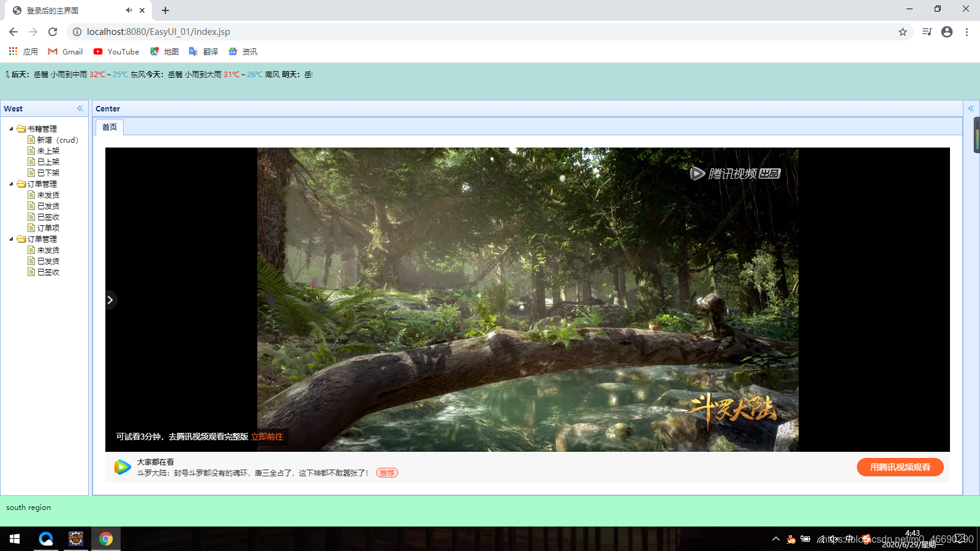This screenshot has height=551, width=980.
Task: Click the weather ticker text 后天
Action: [20, 74]
